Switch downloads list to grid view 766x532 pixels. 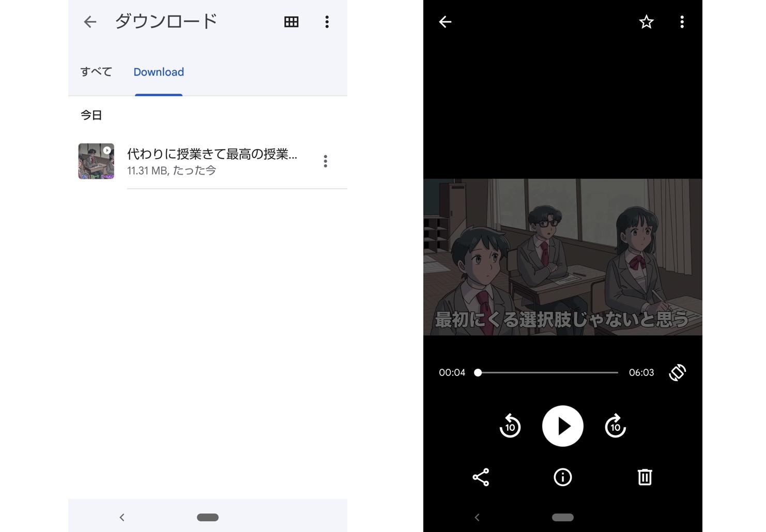point(292,22)
